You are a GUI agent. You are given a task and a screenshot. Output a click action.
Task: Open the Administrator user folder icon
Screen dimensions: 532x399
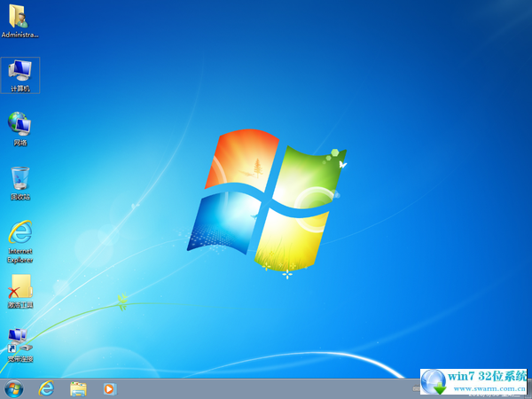pyautogui.click(x=20, y=18)
